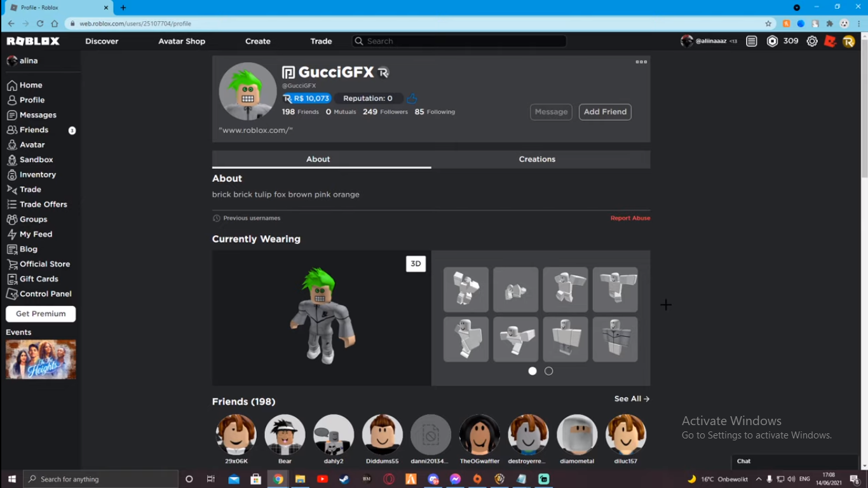
Task: Open Steam from the taskbar
Action: (x=344, y=479)
